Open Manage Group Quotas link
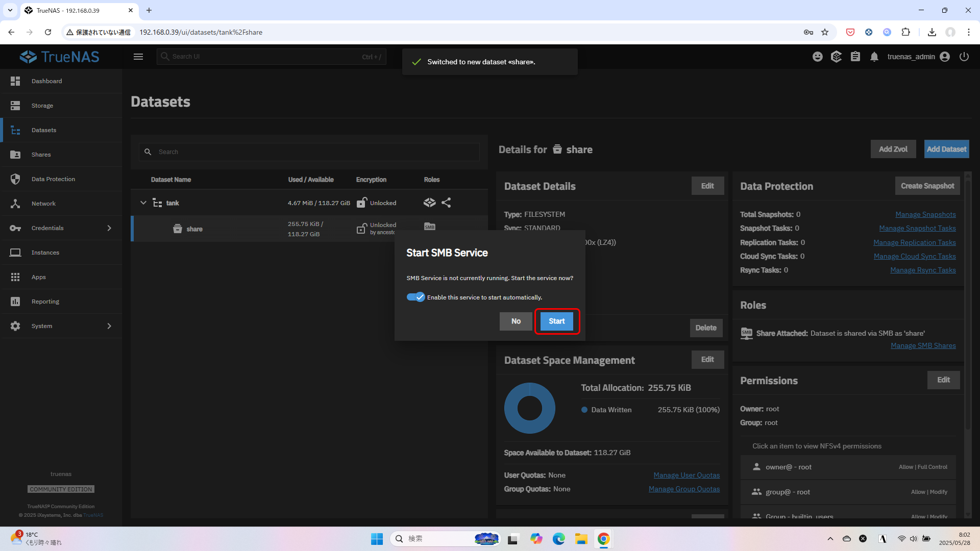This screenshot has width=980, height=551. tap(684, 489)
